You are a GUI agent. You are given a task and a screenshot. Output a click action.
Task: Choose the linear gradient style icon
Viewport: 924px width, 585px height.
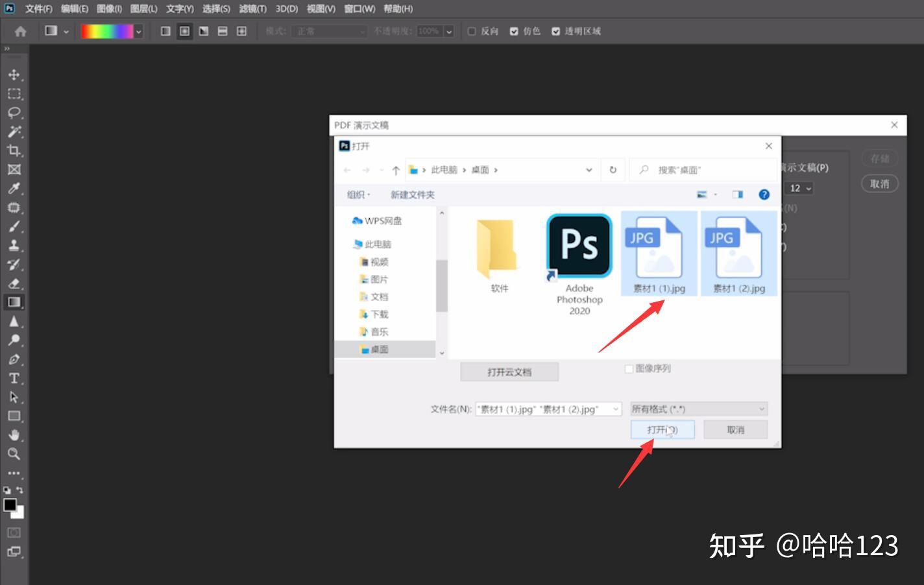pyautogui.click(x=165, y=31)
